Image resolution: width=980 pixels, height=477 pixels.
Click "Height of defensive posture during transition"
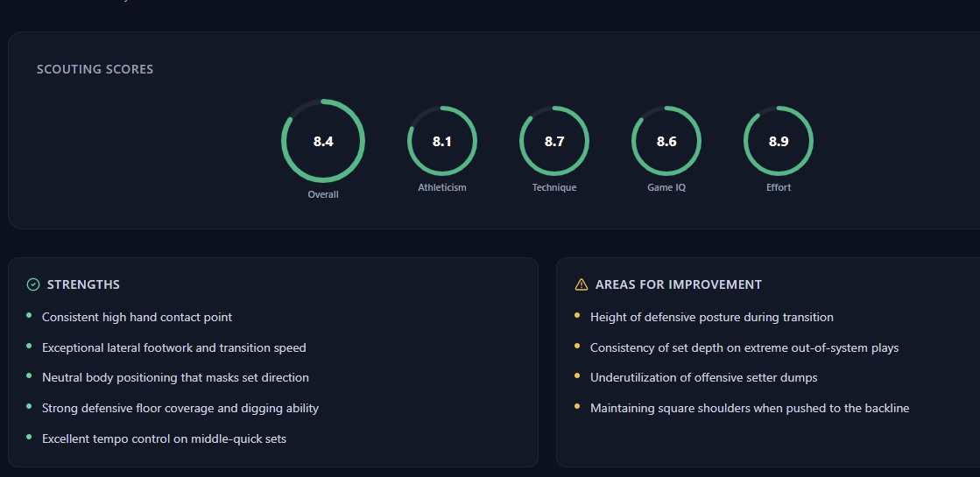tap(711, 317)
